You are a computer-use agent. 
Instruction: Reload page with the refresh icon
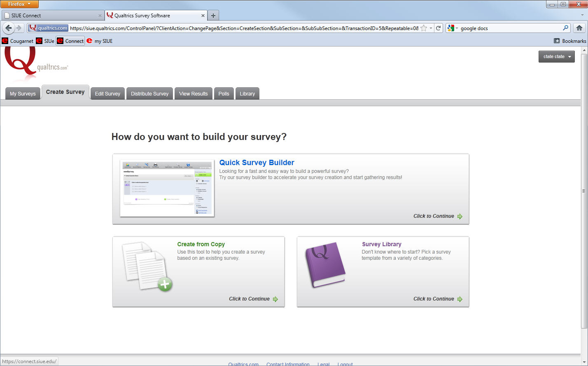tap(439, 28)
